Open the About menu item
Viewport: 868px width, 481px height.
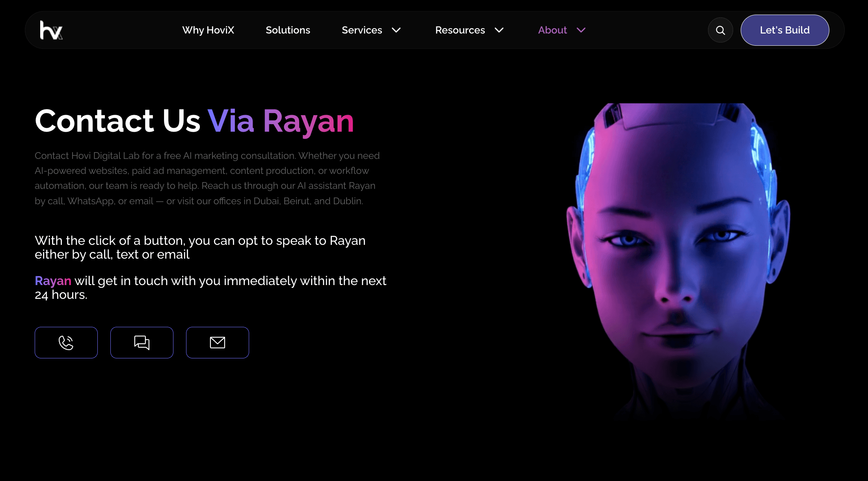(x=552, y=30)
